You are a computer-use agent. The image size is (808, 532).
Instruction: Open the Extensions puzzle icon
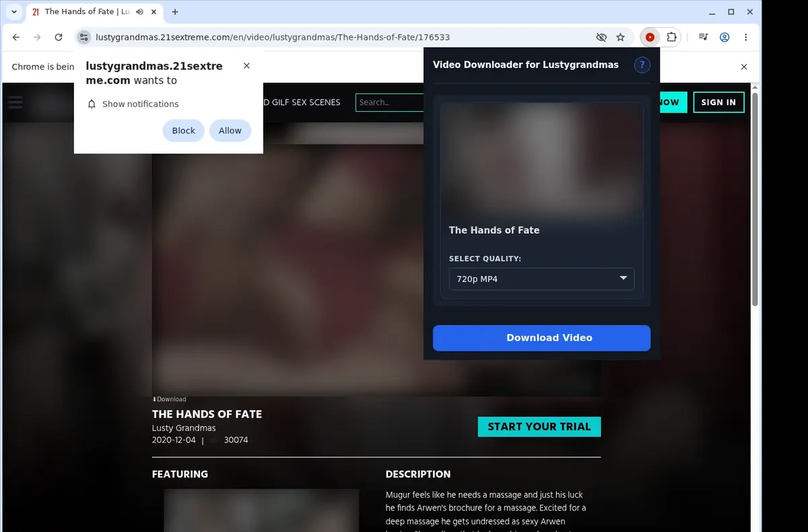671,37
